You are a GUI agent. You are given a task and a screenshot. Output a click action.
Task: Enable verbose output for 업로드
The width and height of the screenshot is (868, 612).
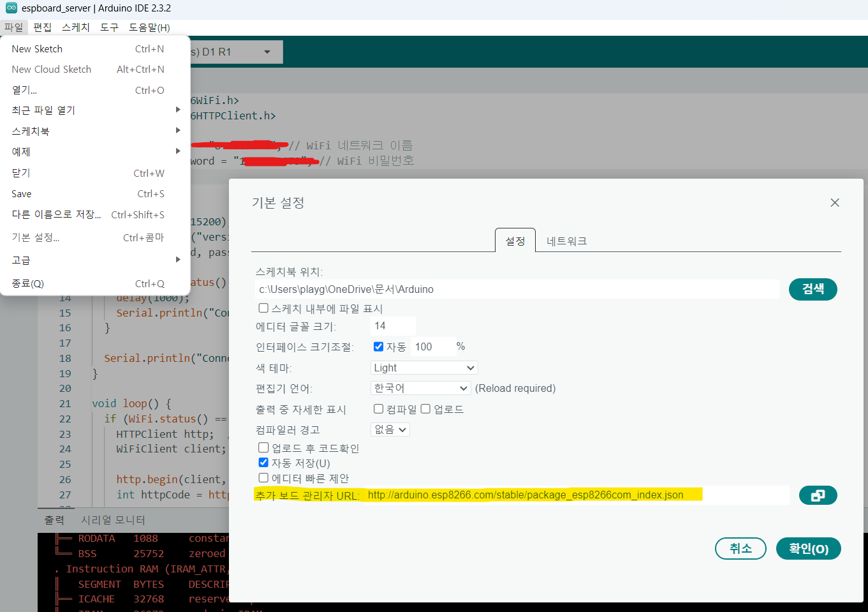[x=425, y=409]
